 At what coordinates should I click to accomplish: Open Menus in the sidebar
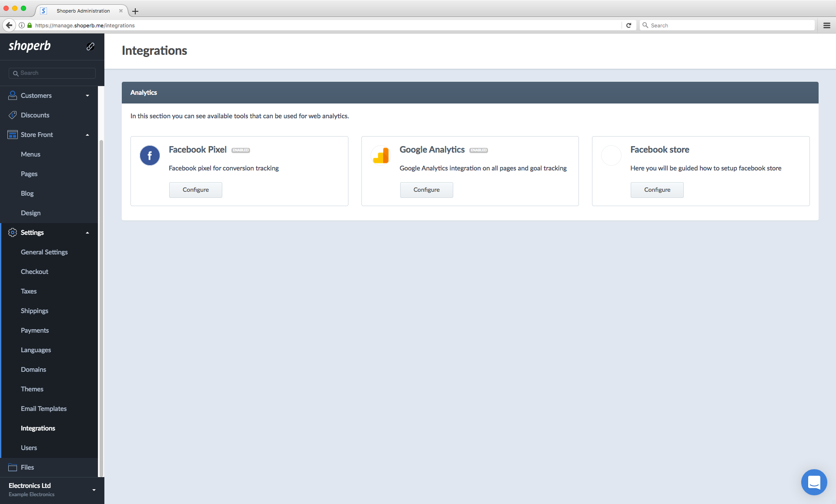[x=30, y=154]
